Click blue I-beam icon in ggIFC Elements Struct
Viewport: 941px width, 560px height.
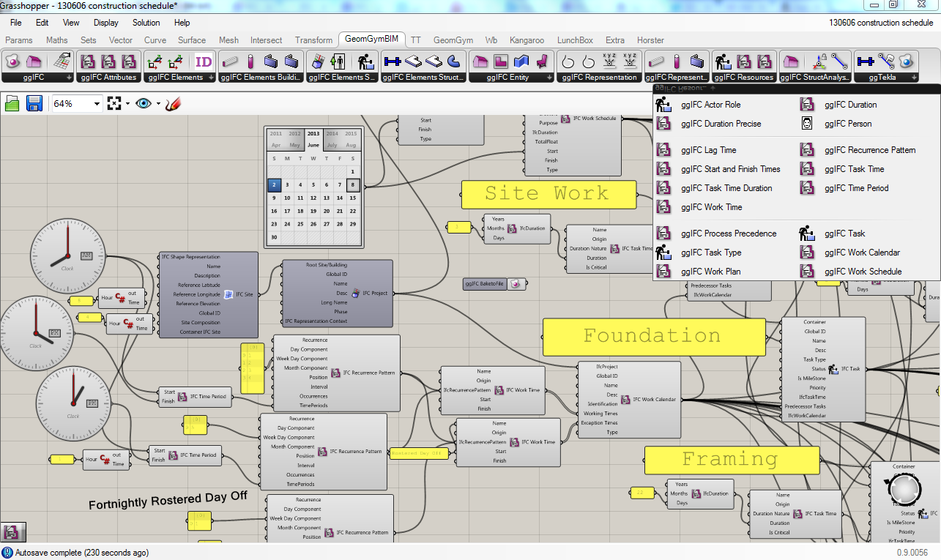point(393,61)
